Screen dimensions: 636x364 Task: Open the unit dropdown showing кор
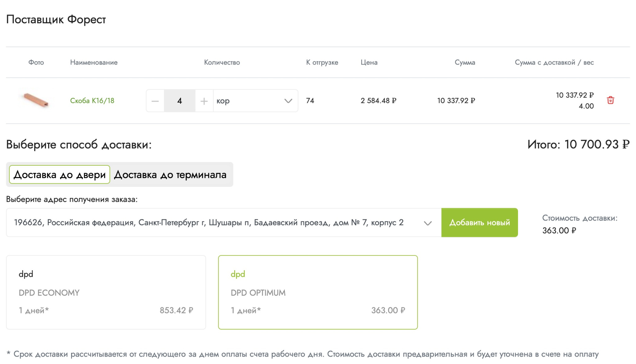(x=255, y=101)
